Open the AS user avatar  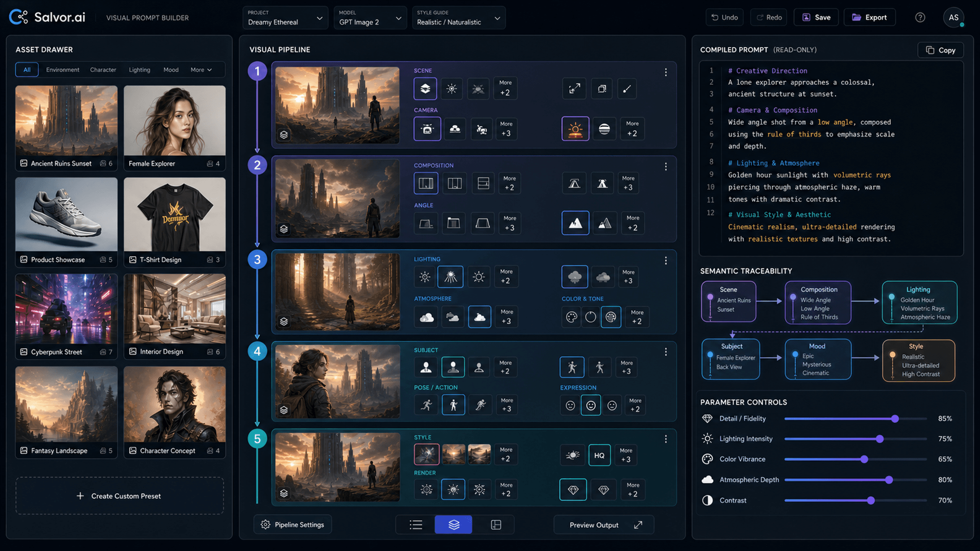[954, 18]
